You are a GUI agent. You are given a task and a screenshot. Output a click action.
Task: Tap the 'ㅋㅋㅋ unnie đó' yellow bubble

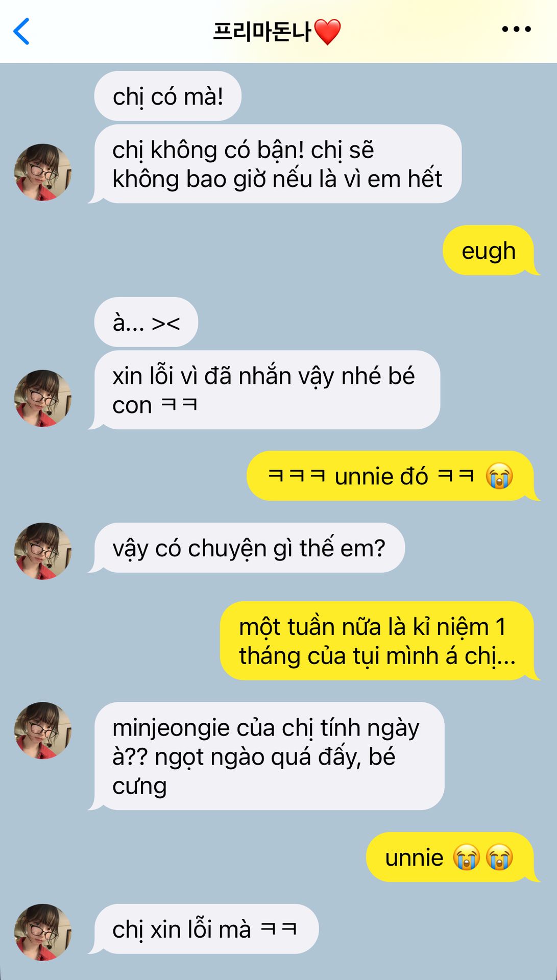[x=392, y=476]
